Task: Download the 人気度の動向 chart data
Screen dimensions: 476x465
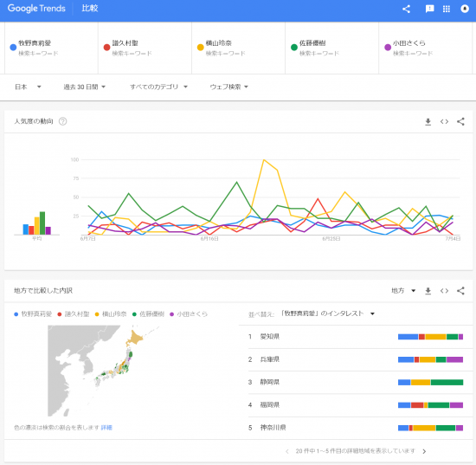Action: (x=428, y=122)
